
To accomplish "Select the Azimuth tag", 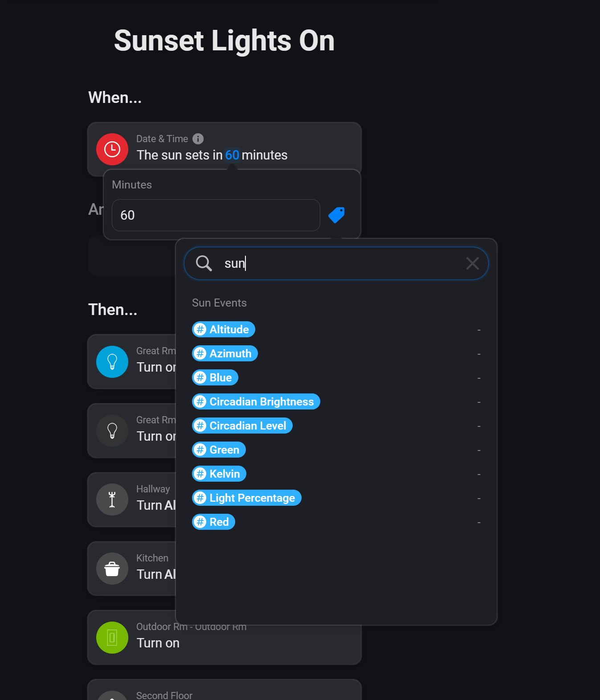I will coord(225,353).
